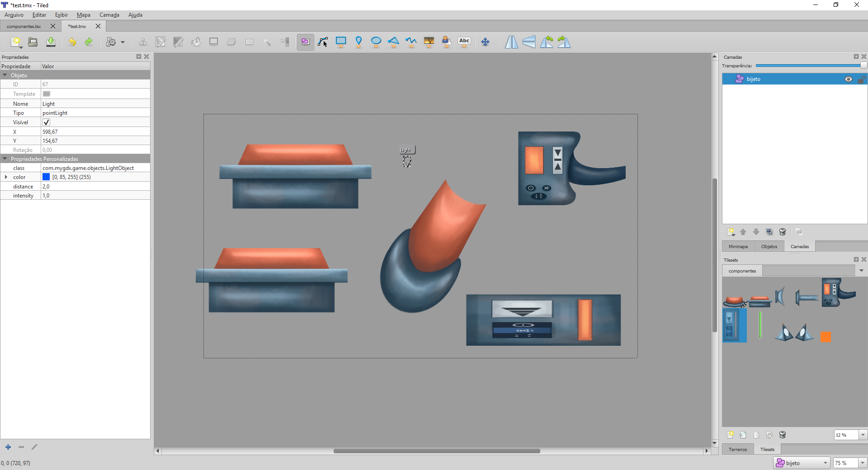Redo the last undone action
The width and height of the screenshot is (868, 470).
(89, 42)
